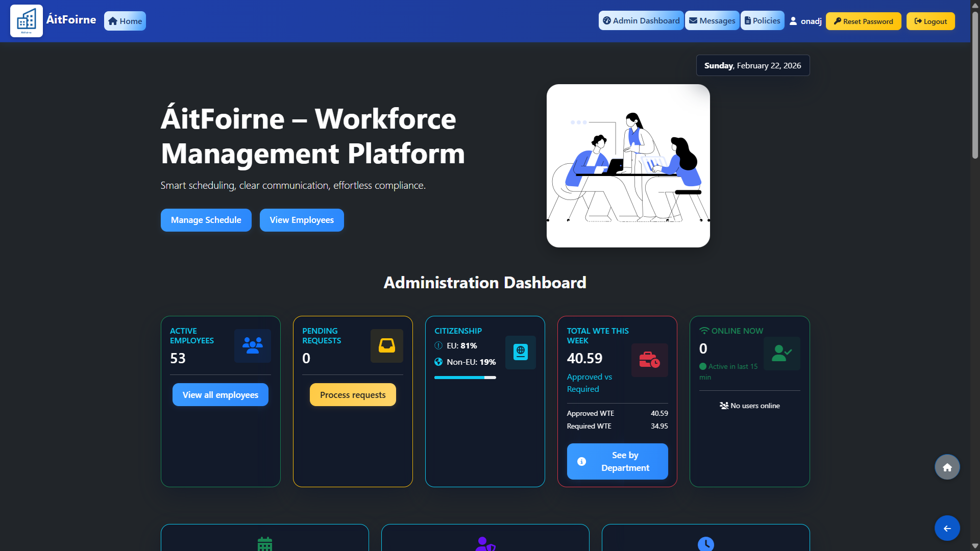The width and height of the screenshot is (980, 551).
Task: Click the inbox tray icon on Pending Requests
Action: 386,345
